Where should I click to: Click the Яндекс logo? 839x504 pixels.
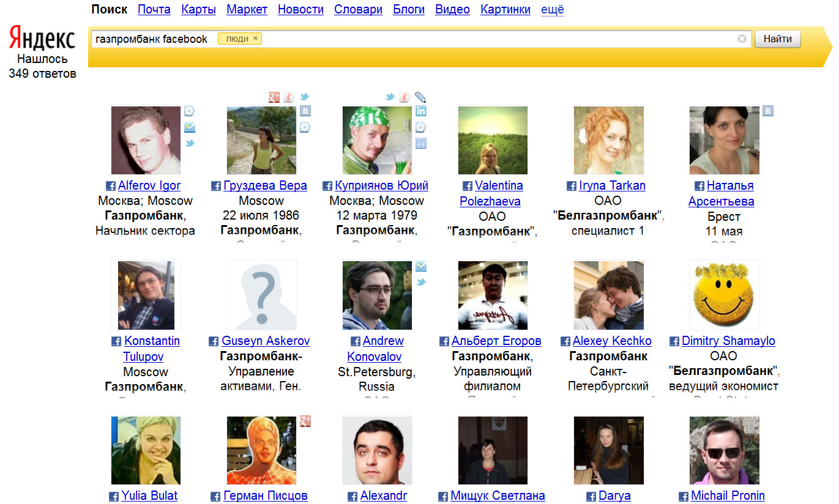(42, 38)
